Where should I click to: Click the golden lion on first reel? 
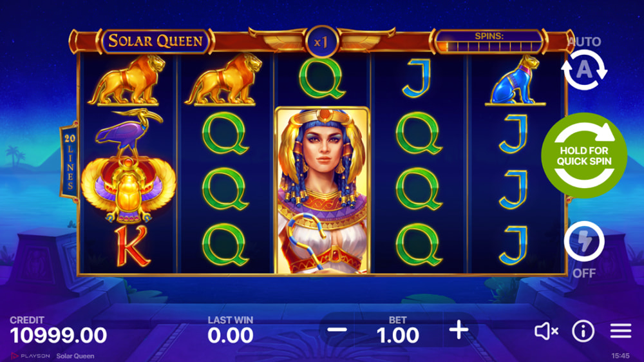pos(128,79)
